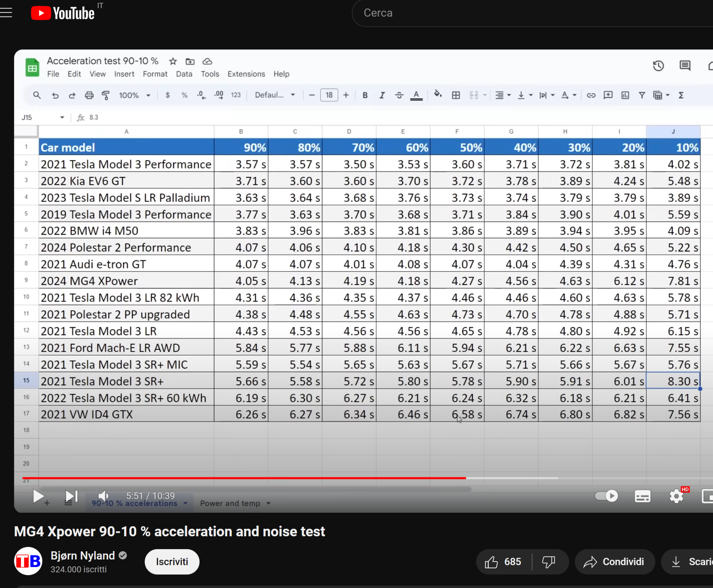Click the print icon
The image size is (713, 588).
pos(89,95)
